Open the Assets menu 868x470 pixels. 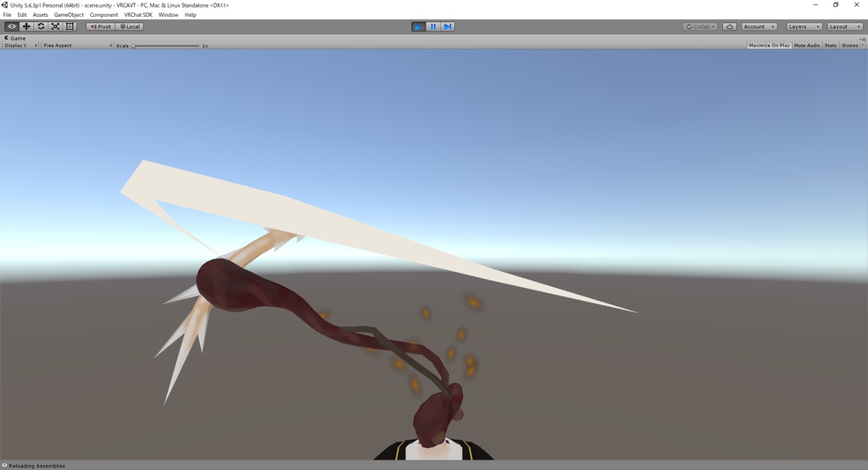[x=41, y=15]
